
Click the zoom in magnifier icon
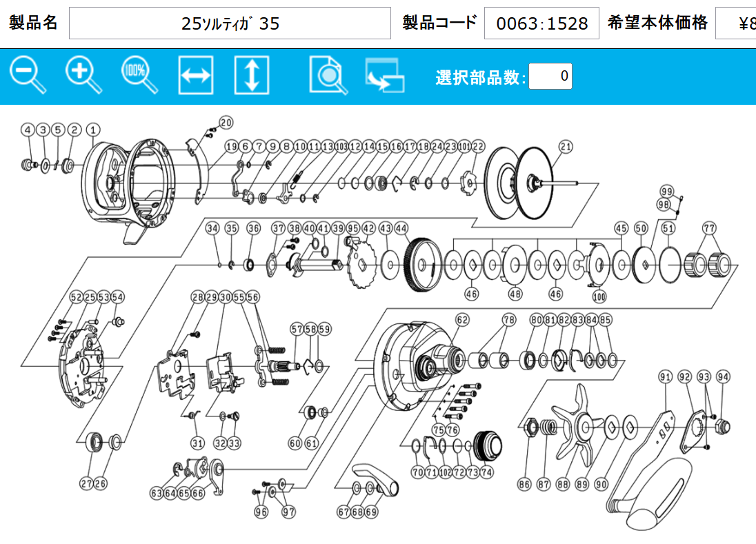pyautogui.click(x=83, y=74)
